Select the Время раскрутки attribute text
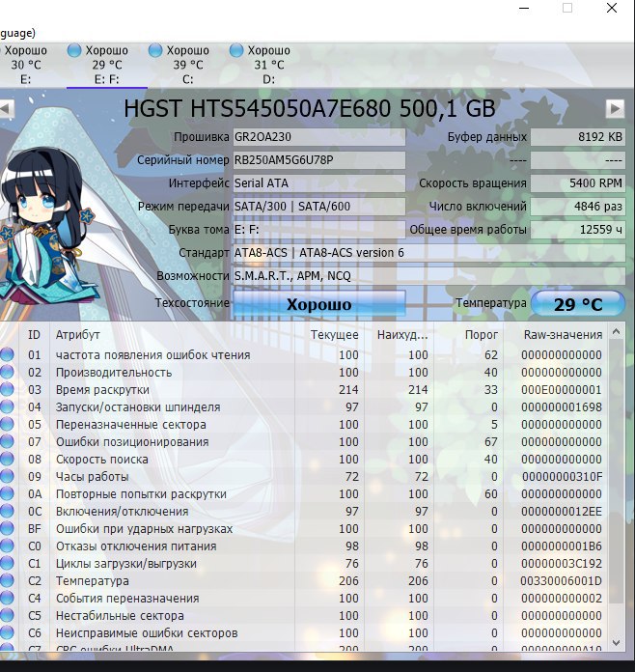 tap(102, 389)
